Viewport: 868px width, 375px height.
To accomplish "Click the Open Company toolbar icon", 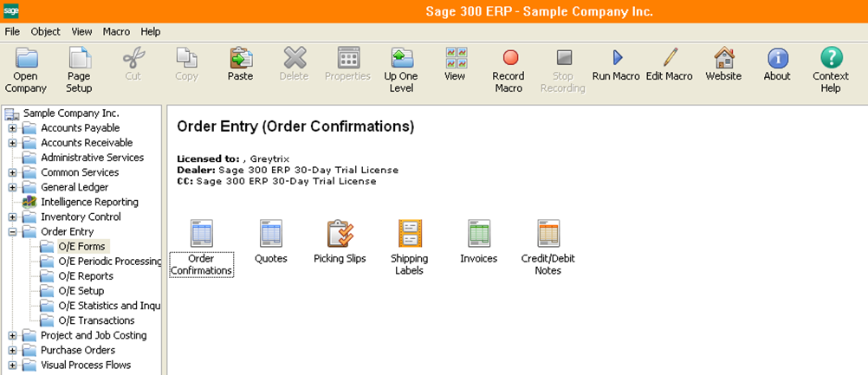I will tap(26, 57).
